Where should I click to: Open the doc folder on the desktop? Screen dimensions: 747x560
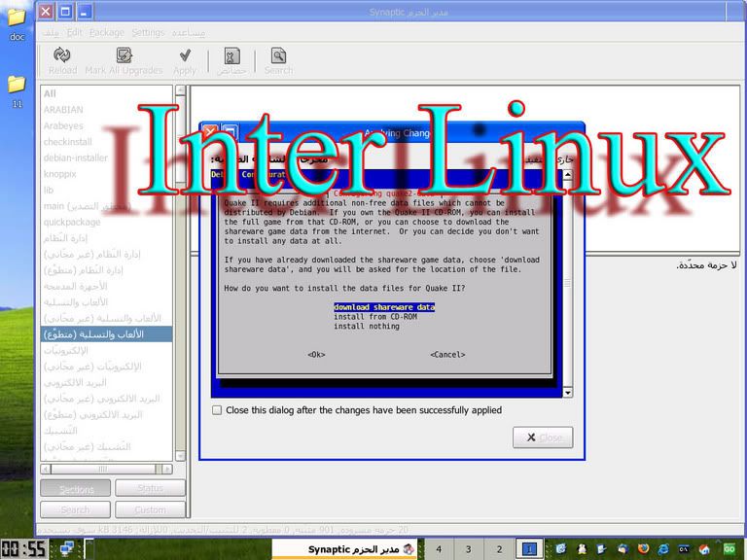(x=17, y=23)
